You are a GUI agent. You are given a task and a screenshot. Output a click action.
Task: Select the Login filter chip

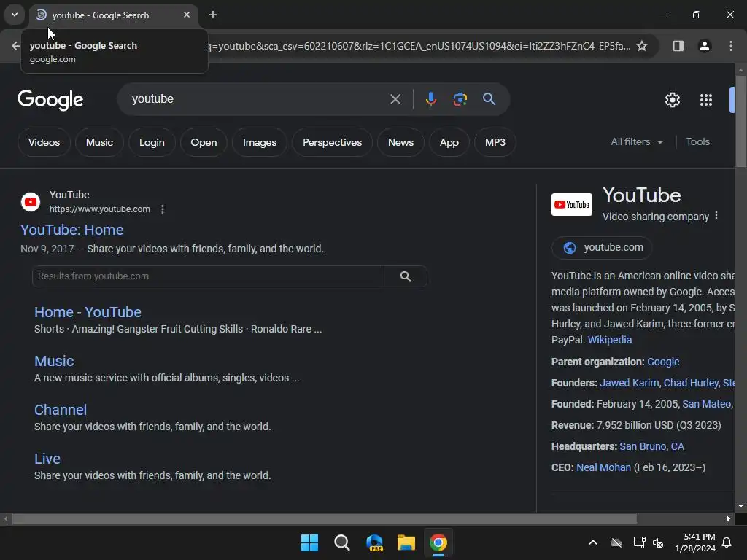[152, 142]
